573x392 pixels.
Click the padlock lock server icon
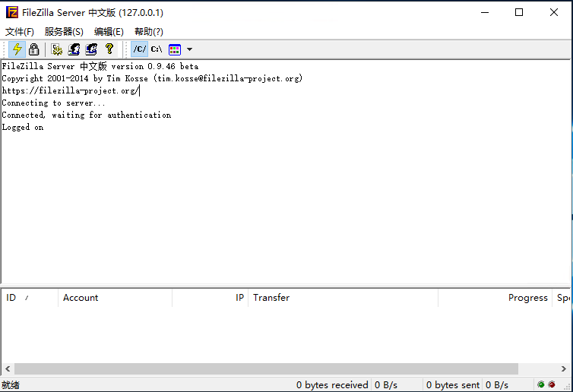click(33, 49)
